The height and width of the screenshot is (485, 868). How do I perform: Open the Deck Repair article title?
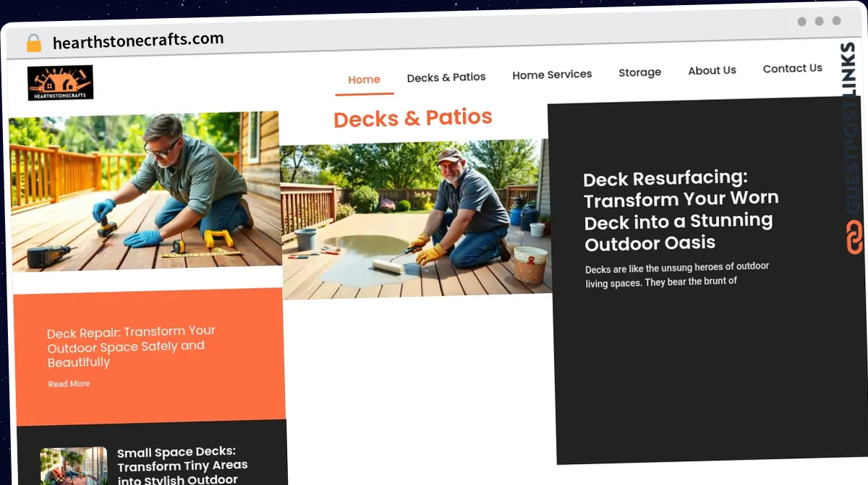click(132, 347)
